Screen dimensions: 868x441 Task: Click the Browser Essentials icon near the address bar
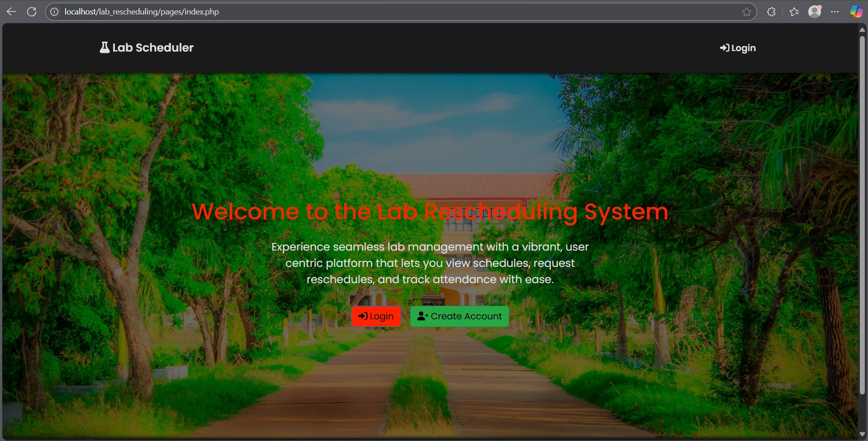tap(772, 12)
